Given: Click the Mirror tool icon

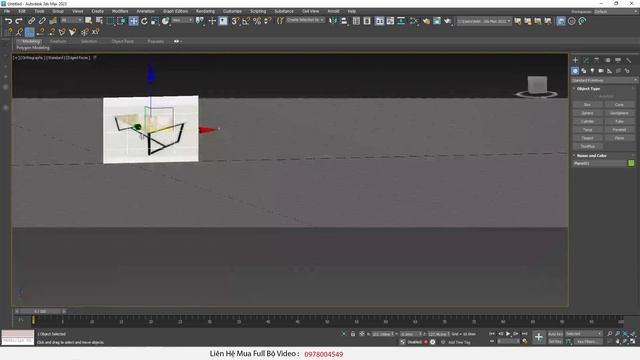Looking at the screenshot, I should coord(333,21).
